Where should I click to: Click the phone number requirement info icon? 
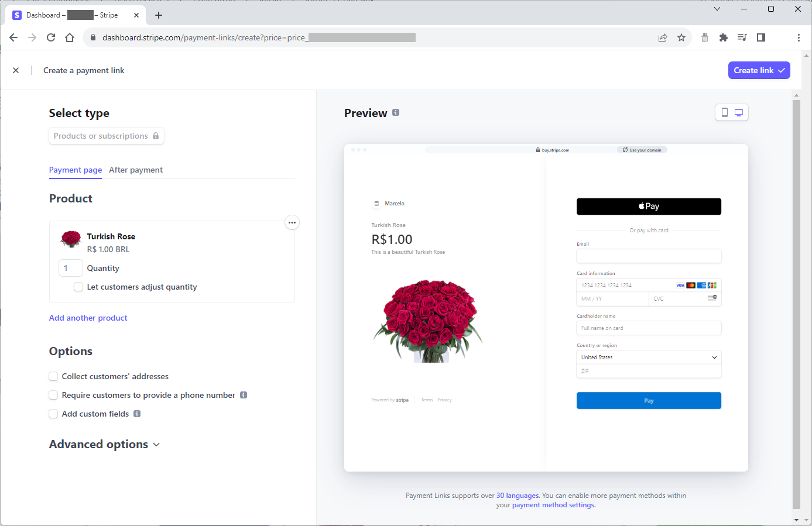point(244,395)
